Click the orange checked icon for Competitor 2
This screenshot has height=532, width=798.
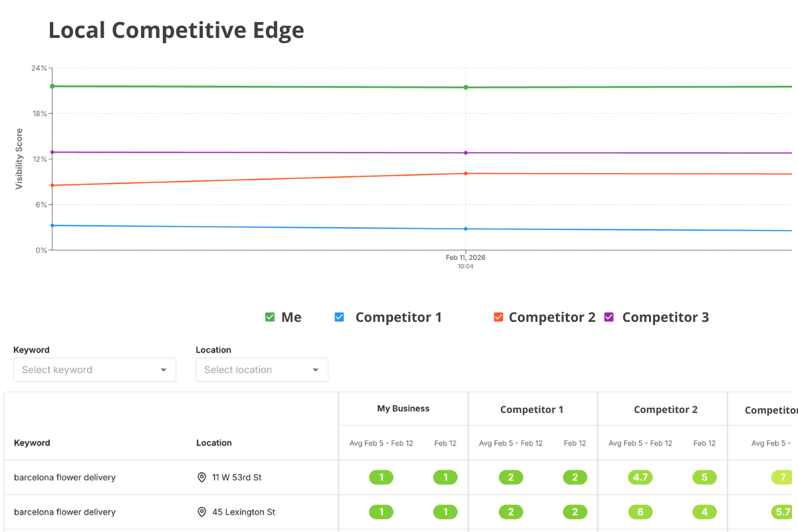(498, 317)
